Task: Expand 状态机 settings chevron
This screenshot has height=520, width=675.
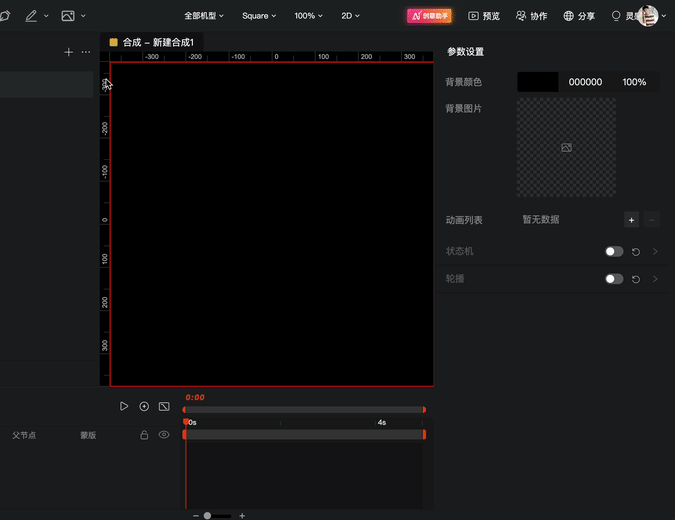Action: [x=655, y=251]
